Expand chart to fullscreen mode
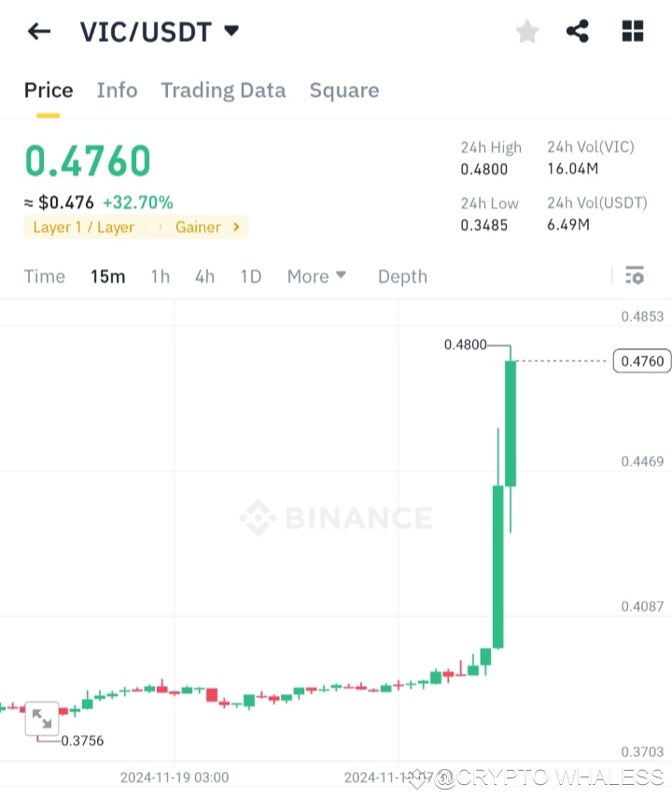Image resolution: width=672 pixels, height=798 pixels. (x=41, y=718)
